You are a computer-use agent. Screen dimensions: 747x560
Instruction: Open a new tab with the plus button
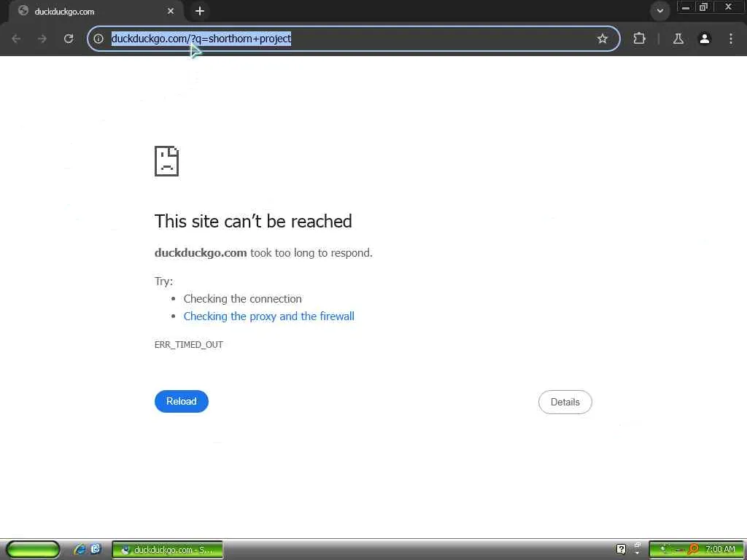tap(200, 11)
